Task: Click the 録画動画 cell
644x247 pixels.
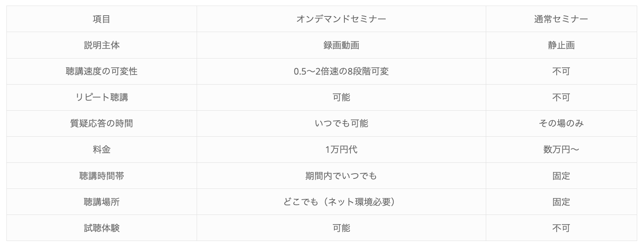Action: tap(341, 45)
